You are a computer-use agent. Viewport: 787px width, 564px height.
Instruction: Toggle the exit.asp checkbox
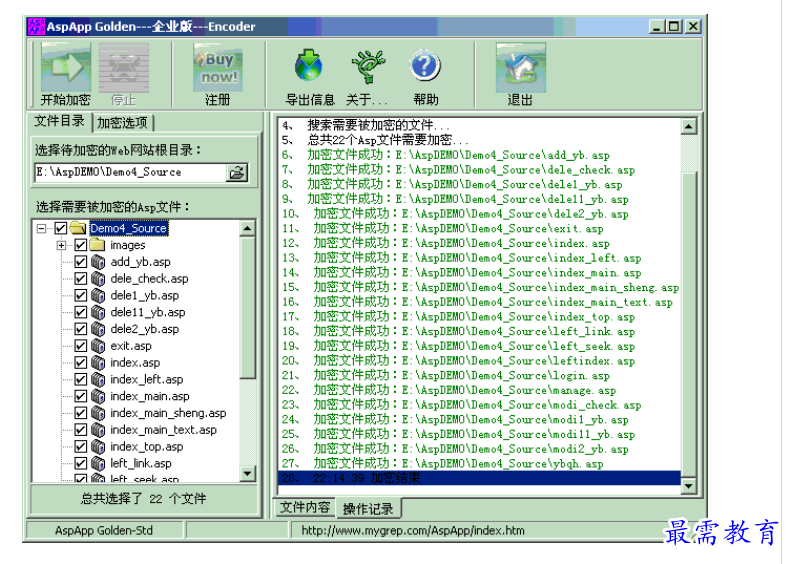tap(80, 346)
